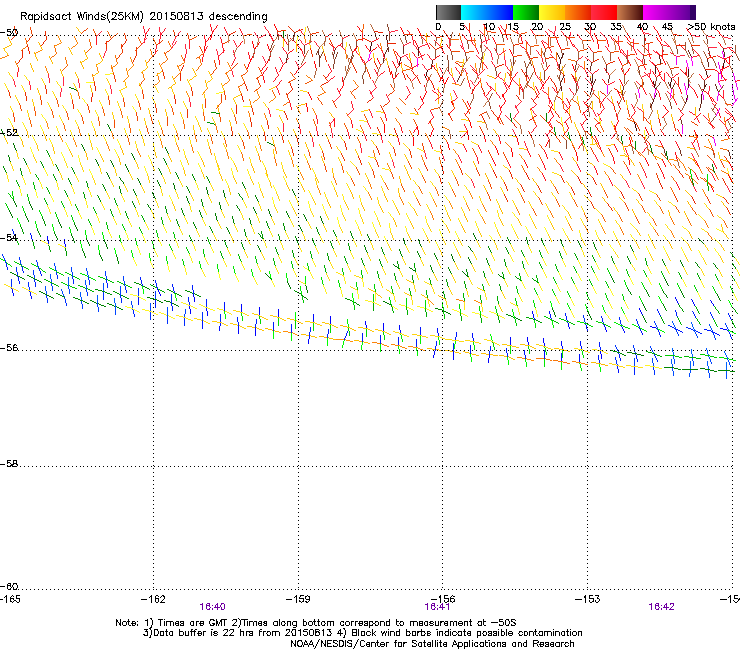
Task: Click the -153 longitude label
Action: (x=588, y=599)
